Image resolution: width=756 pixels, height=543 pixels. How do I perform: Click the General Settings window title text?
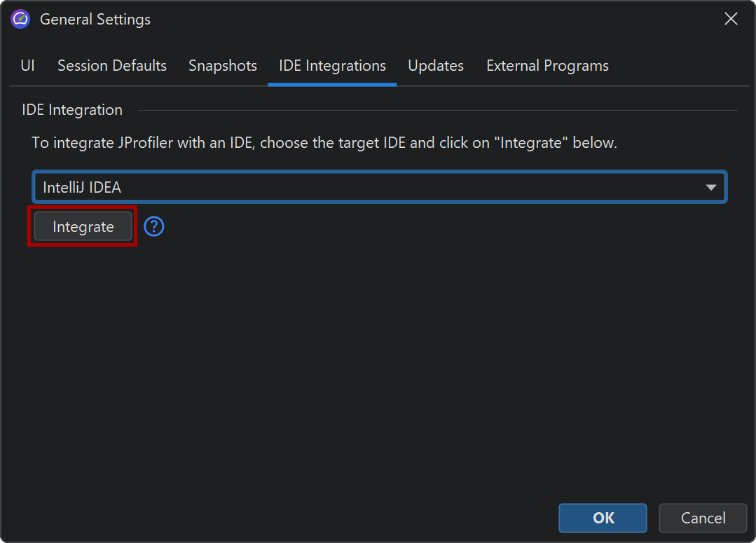pyautogui.click(x=95, y=20)
